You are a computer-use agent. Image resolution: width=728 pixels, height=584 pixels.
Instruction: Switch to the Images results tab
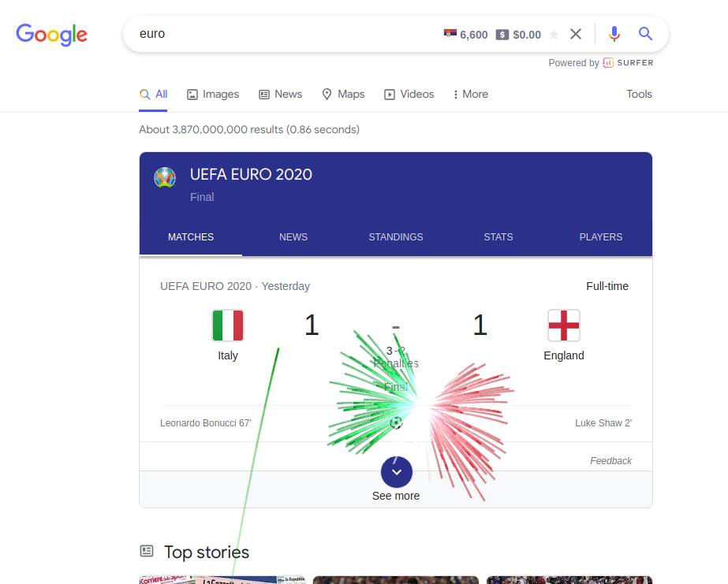pos(212,94)
